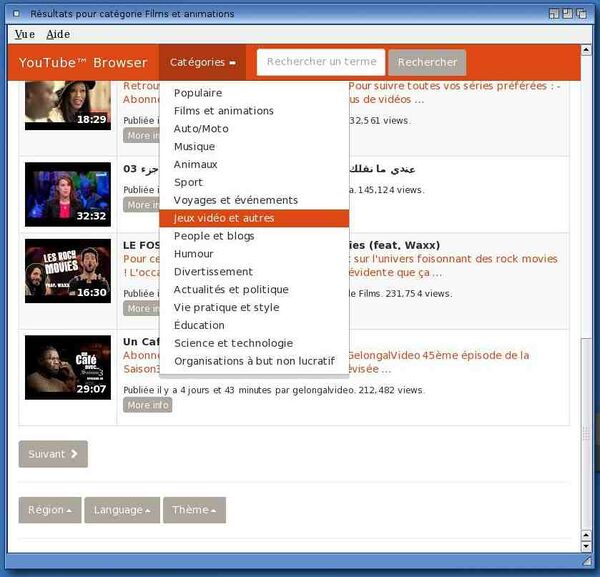Click More info under gelongalvideo entry
Viewport: 600px width, 577px height.
(147, 405)
